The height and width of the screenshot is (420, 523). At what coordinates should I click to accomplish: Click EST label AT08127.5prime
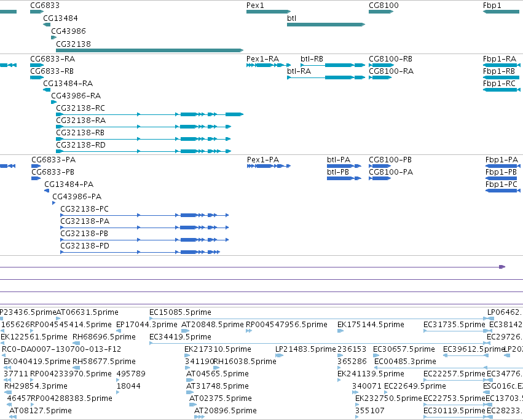(x=41, y=411)
